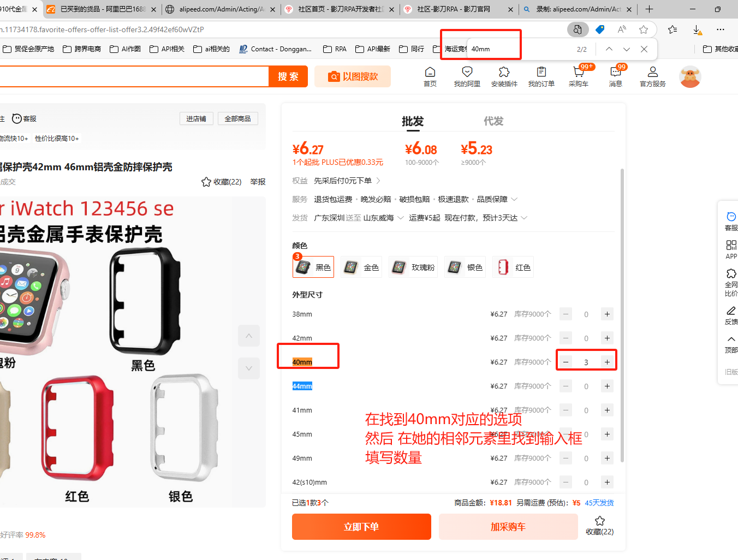The image size is (738, 560).
Task: Decrease 40mm quantity with minus
Action: (566, 362)
